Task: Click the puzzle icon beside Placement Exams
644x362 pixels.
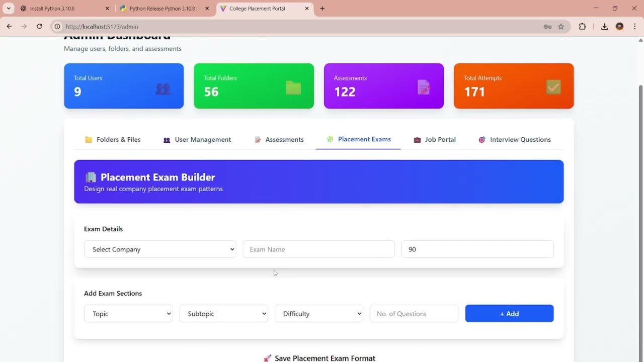Action: coord(330,139)
